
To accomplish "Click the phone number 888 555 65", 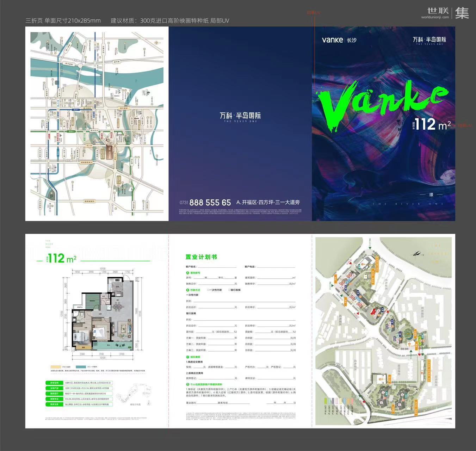I will 210,203.
